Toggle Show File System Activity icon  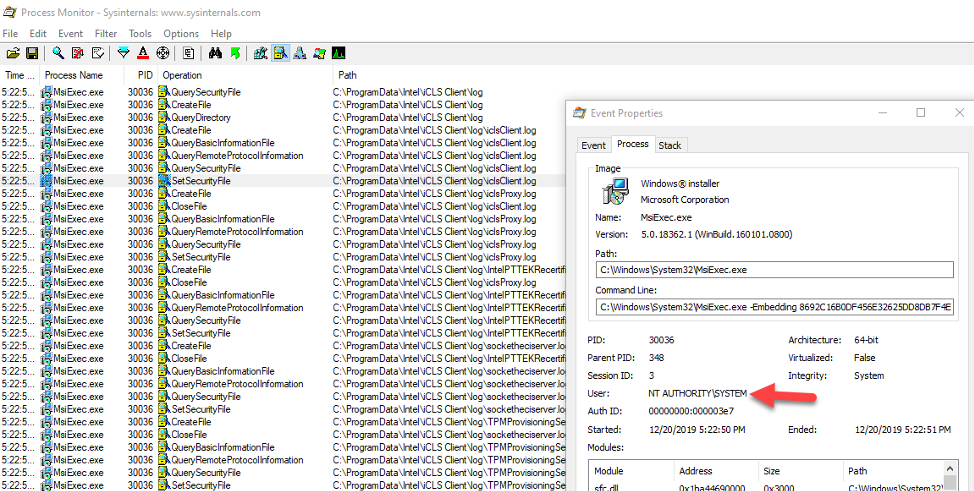point(281,53)
